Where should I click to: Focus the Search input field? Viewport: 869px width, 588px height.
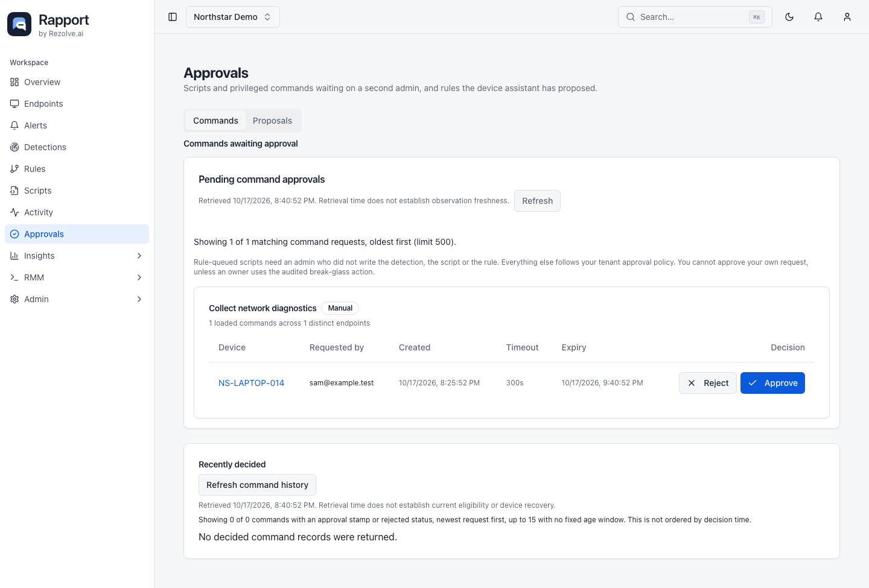click(x=695, y=17)
